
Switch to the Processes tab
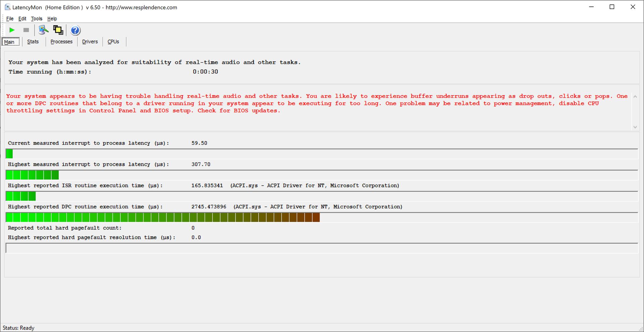(61, 42)
